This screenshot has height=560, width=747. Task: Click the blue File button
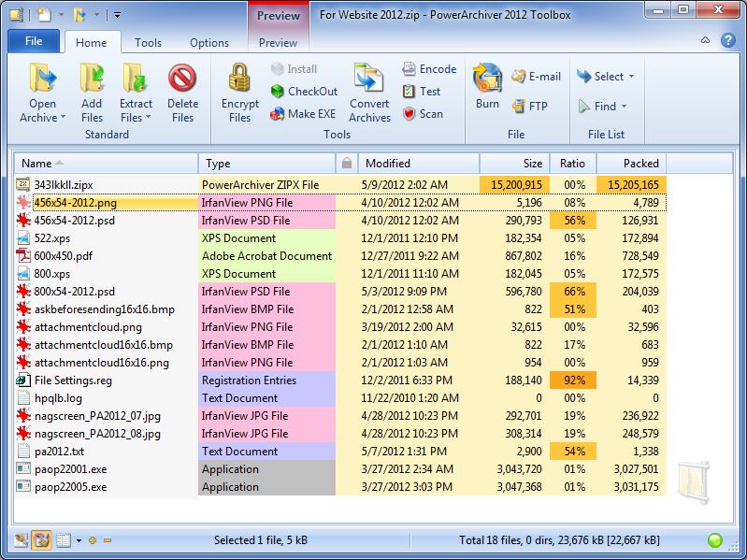(34, 41)
